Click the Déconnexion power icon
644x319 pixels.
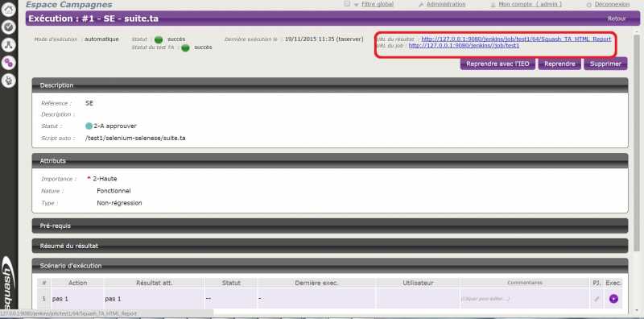click(589, 5)
